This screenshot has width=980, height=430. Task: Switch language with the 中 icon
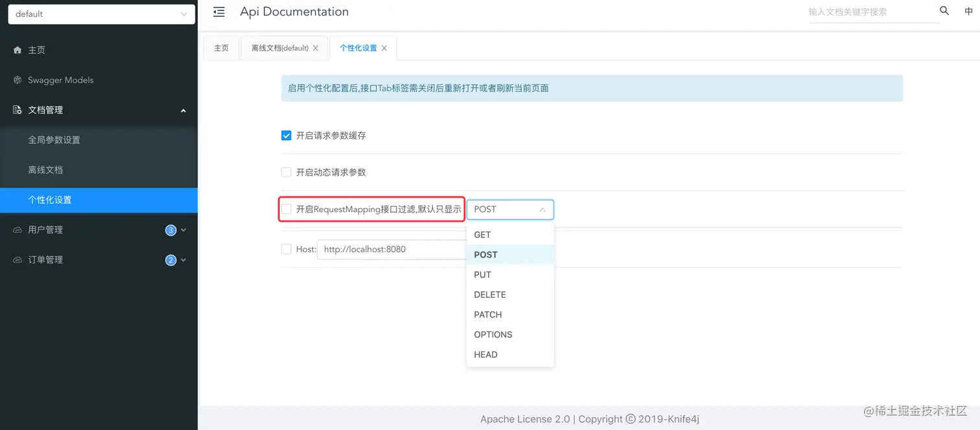pos(968,11)
